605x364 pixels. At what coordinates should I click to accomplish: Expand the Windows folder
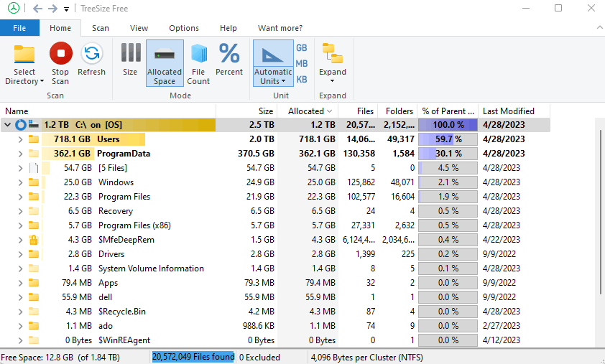[x=20, y=182]
